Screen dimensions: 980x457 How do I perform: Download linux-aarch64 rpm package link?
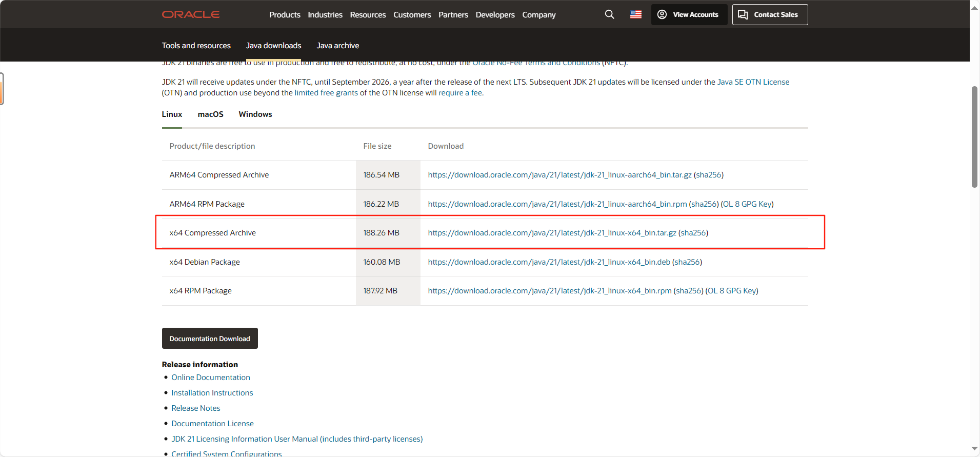pos(557,204)
